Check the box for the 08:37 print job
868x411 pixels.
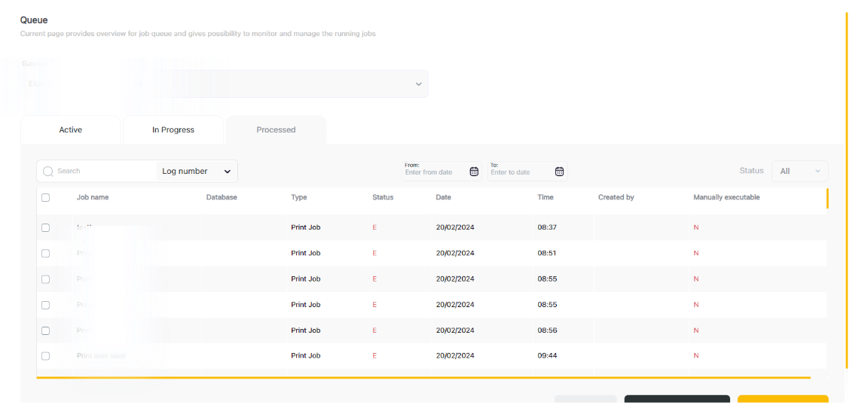(45, 227)
